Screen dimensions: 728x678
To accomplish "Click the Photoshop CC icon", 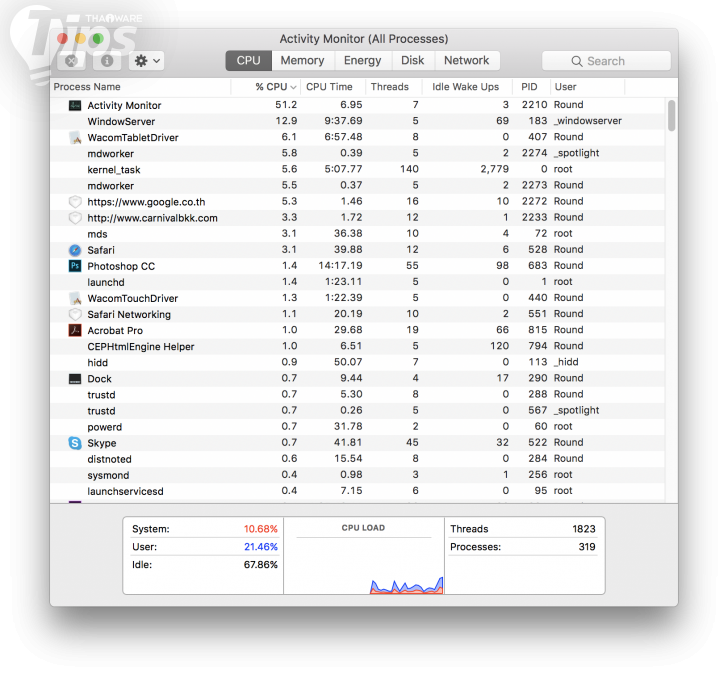I will coord(75,266).
